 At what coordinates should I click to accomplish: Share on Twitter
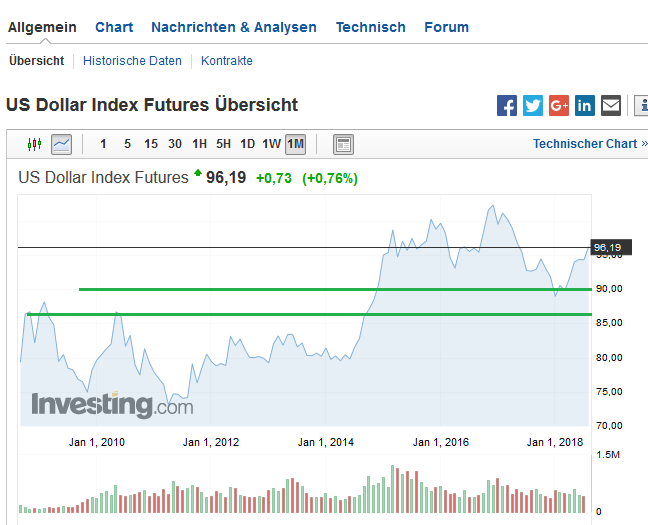533,105
